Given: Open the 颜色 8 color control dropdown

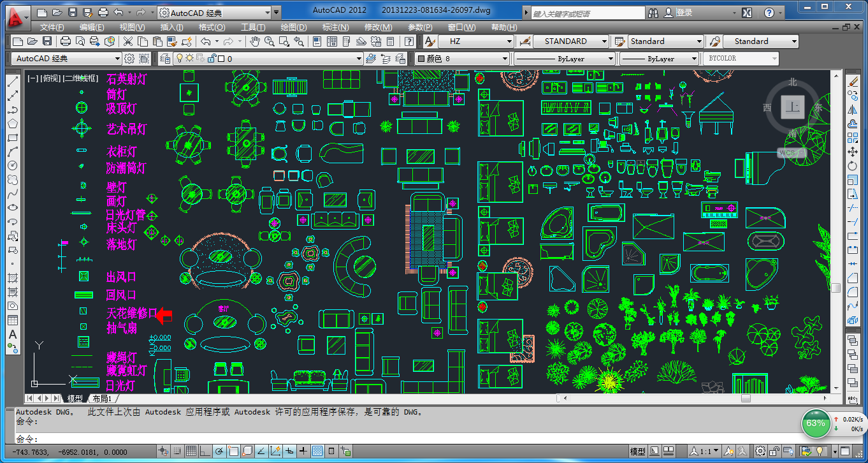Looking at the screenshot, I should tap(461, 59).
